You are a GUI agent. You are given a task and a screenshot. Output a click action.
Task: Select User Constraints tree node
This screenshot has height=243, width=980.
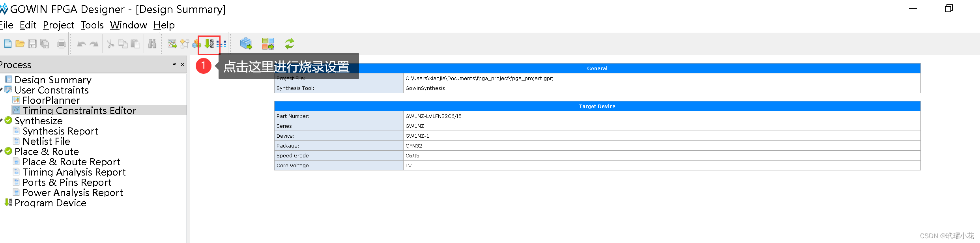pos(51,90)
